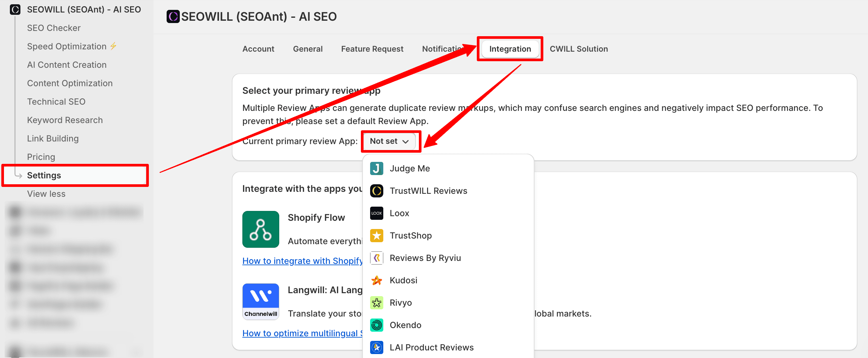
Task: Open the CWILL Solution tab
Action: [578, 49]
